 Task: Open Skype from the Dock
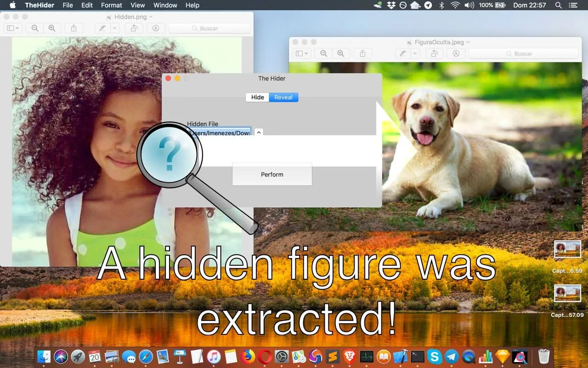click(435, 356)
